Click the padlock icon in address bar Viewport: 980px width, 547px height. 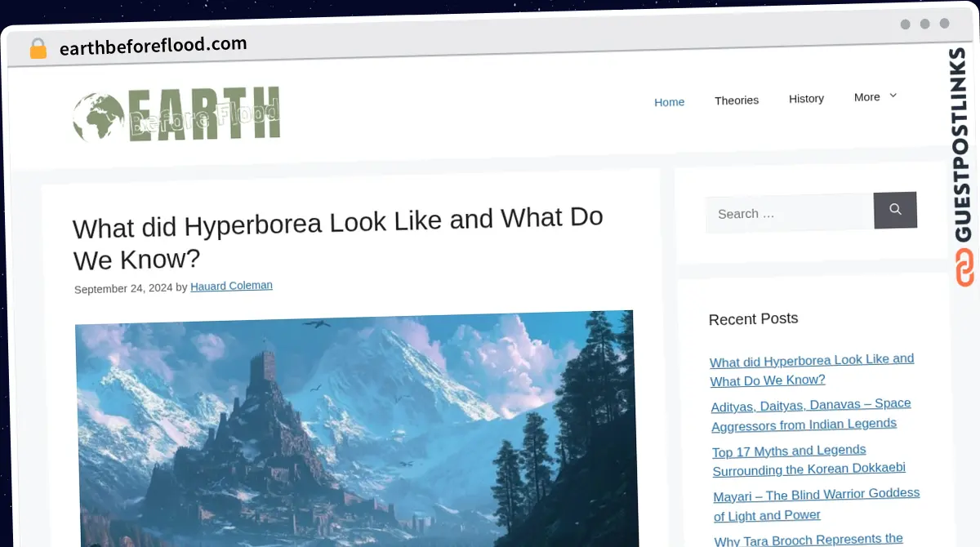[38, 48]
